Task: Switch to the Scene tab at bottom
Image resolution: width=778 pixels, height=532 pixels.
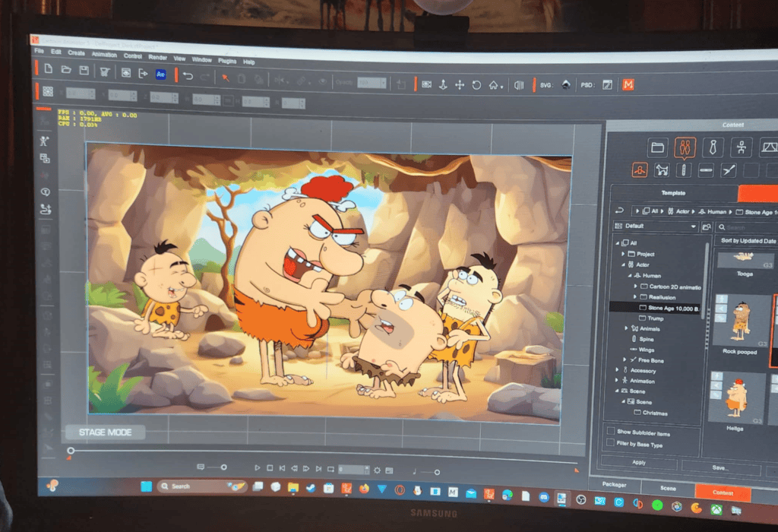Action: (x=668, y=489)
